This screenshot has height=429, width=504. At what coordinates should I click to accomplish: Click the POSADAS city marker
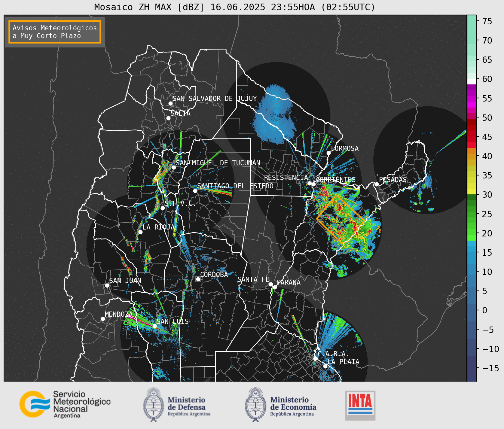click(377, 184)
